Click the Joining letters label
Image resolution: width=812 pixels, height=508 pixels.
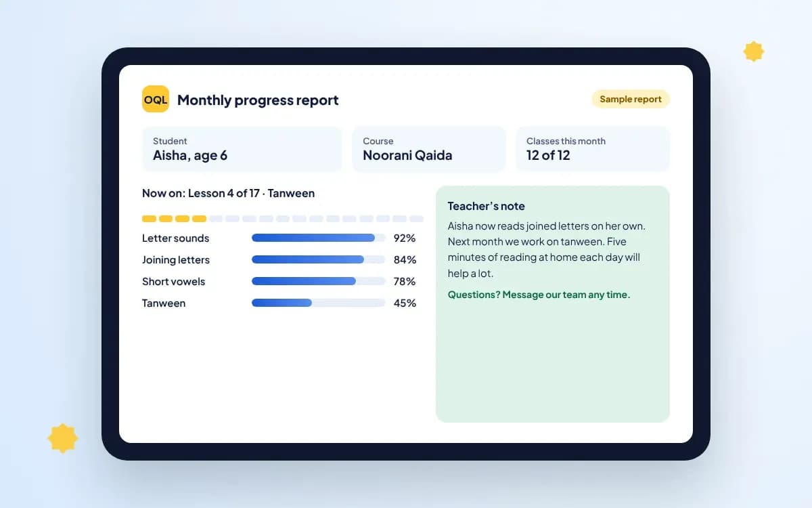[176, 260]
